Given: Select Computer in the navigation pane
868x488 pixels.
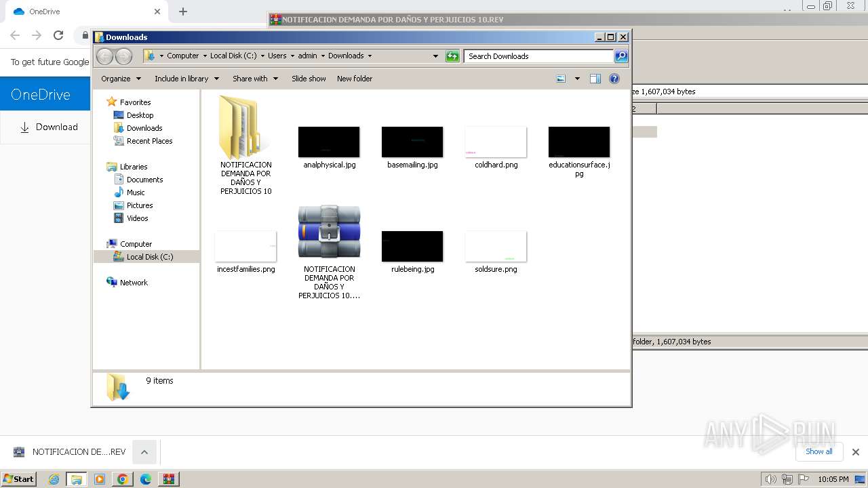Looking at the screenshot, I should click(x=136, y=244).
